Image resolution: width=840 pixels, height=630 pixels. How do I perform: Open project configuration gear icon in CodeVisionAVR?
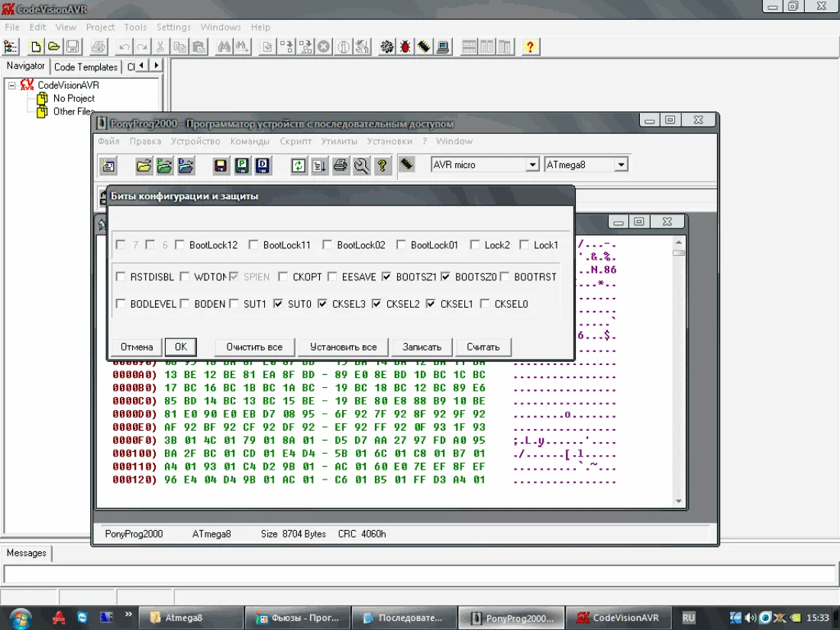pos(387,47)
